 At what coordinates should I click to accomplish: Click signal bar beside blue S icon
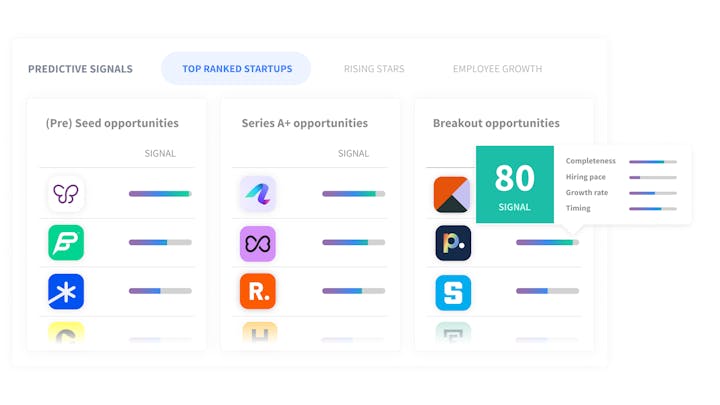pos(547,291)
